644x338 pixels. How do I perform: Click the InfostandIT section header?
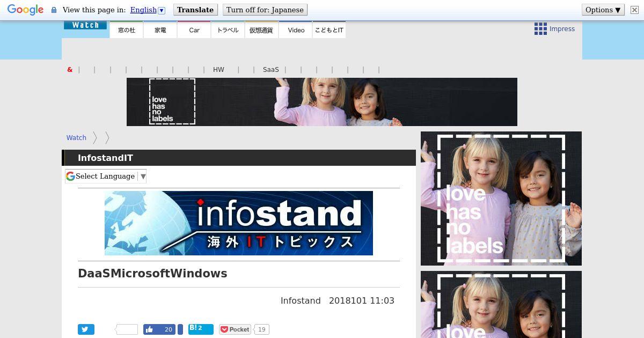click(x=239, y=158)
